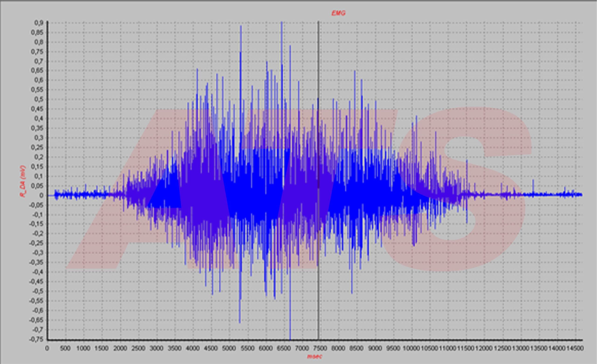Click the isolated small spike near 13350 msec
This screenshot has width=597, height=364.
[x=533, y=185]
